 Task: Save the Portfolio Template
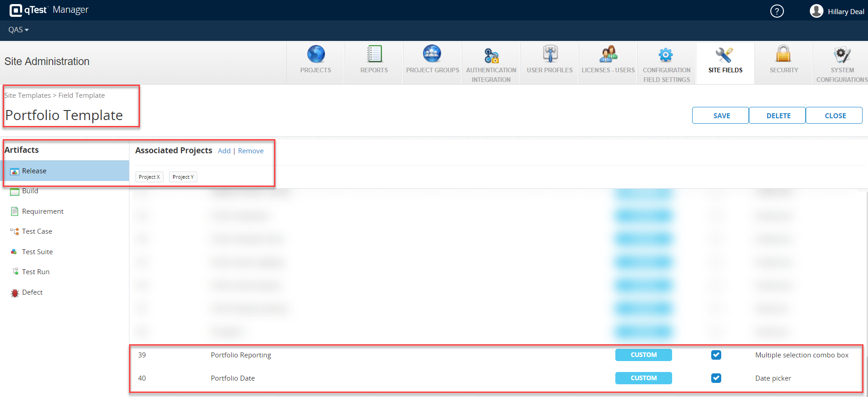pos(721,116)
